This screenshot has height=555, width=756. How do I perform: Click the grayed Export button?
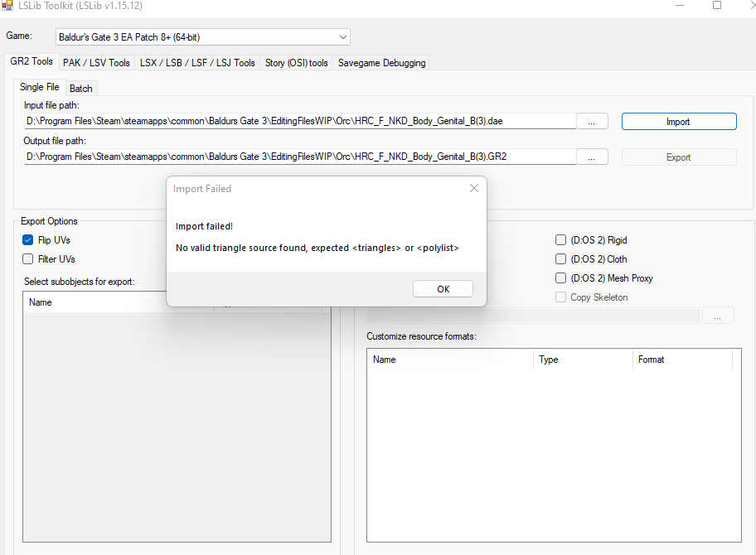coord(679,157)
